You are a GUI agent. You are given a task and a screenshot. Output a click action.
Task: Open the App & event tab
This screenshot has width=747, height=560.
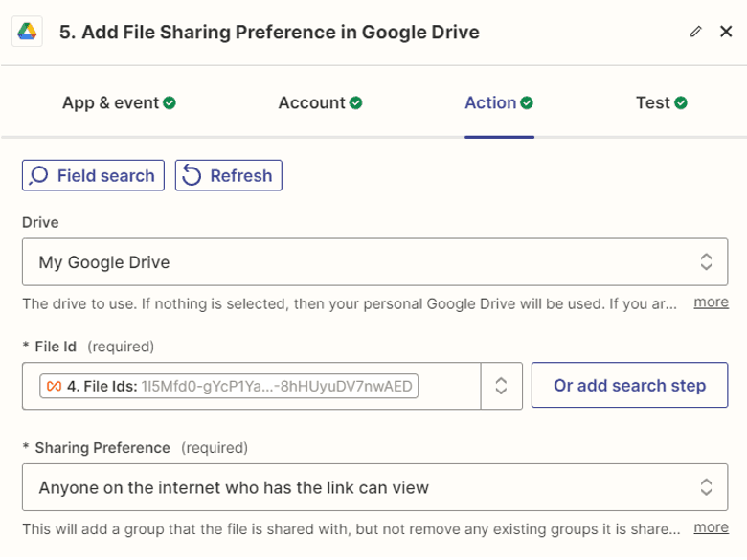pos(119,102)
